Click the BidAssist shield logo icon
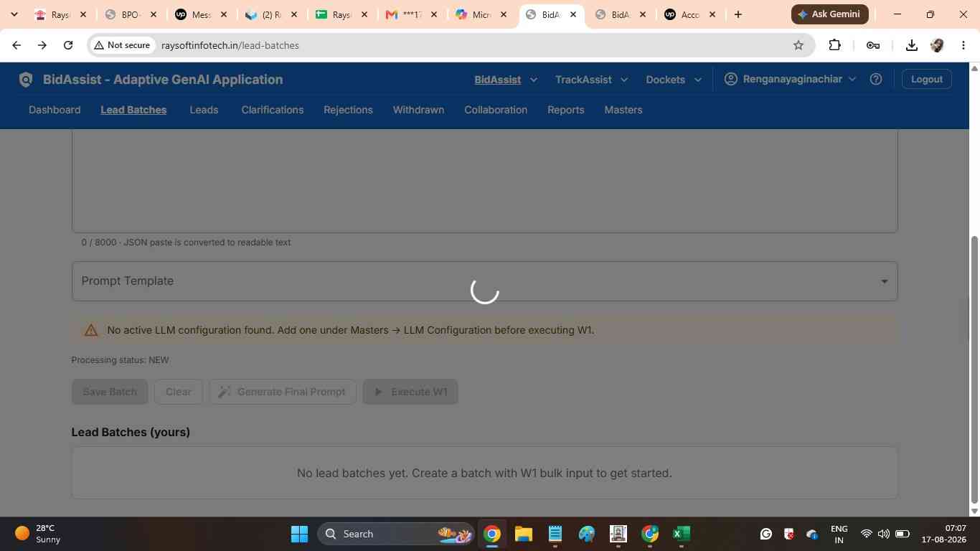 point(26,80)
